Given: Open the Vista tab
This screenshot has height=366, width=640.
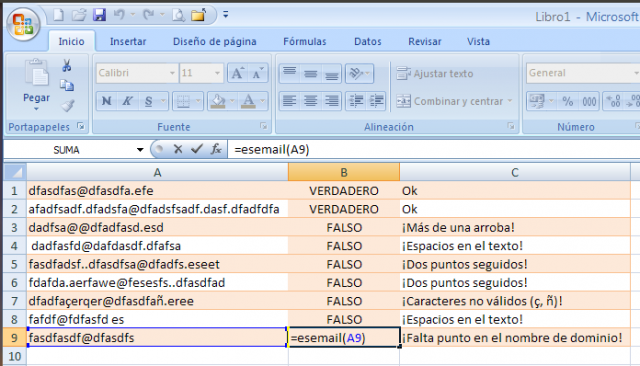Looking at the screenshot, I should (x=478, y=42).
